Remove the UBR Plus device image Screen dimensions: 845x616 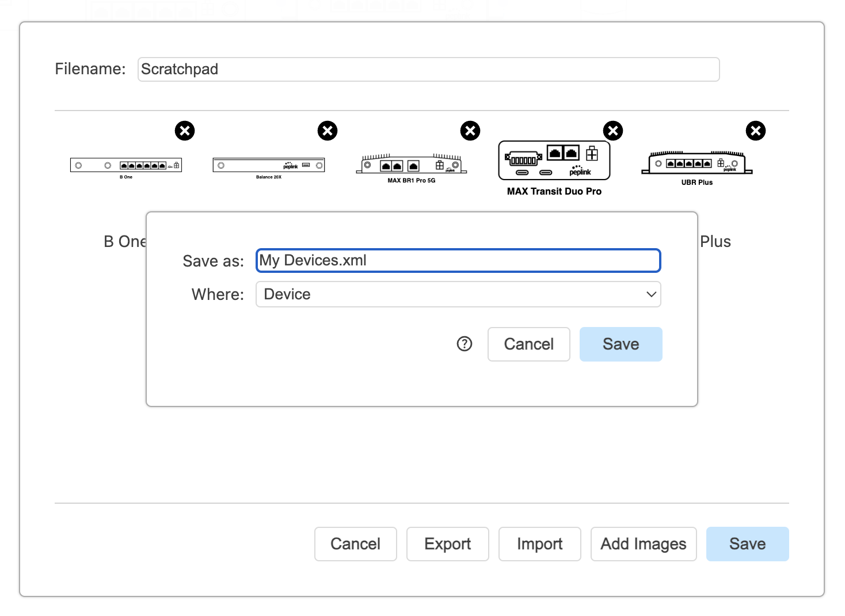[756, 131]
